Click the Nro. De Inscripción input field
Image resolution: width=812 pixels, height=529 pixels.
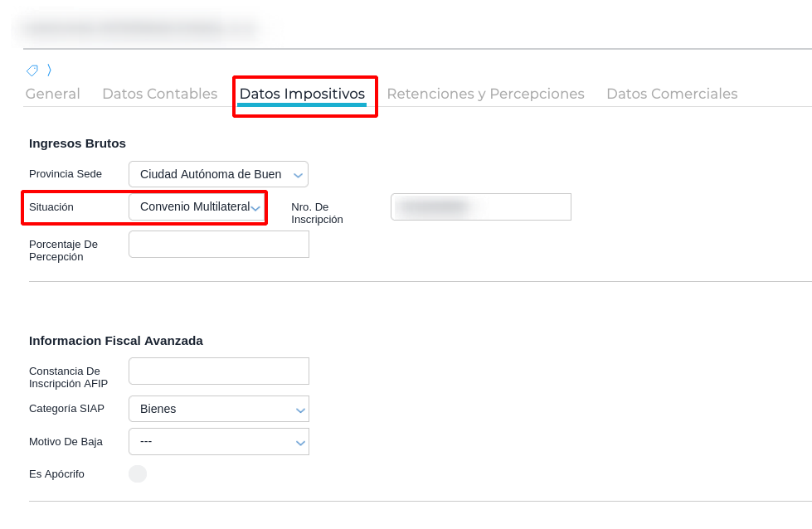[x=480, y=206]
